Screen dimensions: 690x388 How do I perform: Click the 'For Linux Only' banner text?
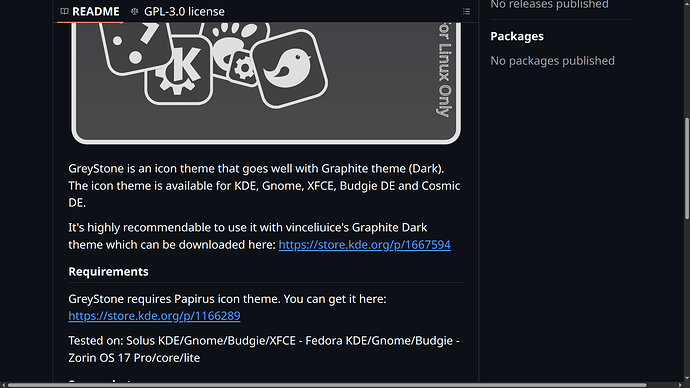coord(444,70)
